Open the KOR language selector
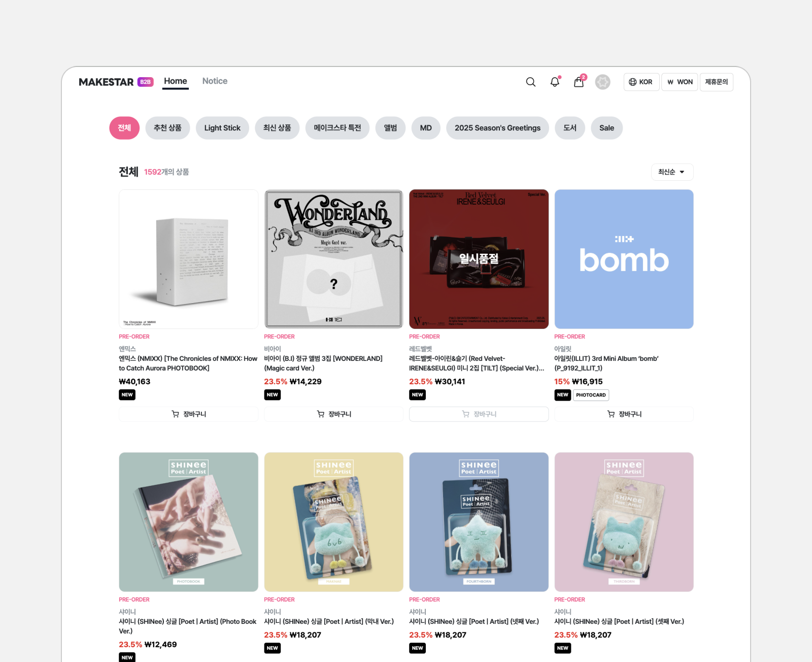Screen dimensions: 812x662 (641, 82)
